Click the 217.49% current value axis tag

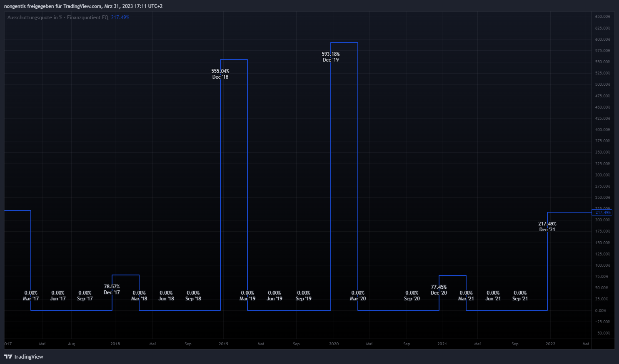(602, 213)
